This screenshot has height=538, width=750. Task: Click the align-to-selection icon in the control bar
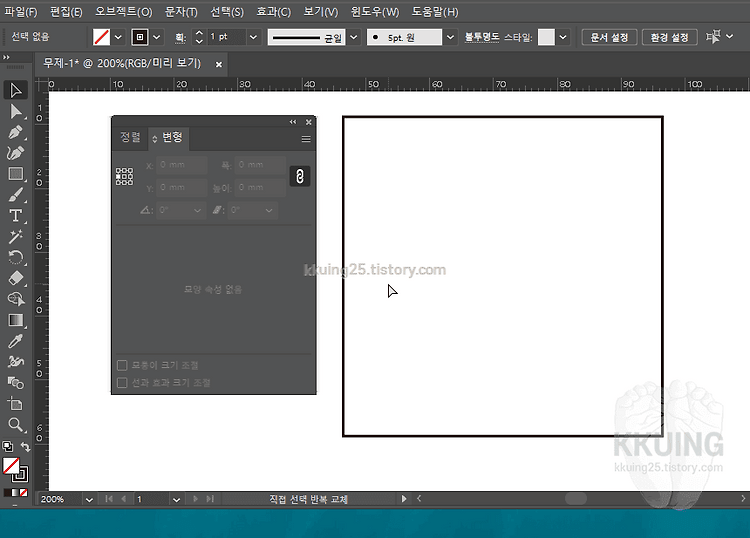coord(713,36)
